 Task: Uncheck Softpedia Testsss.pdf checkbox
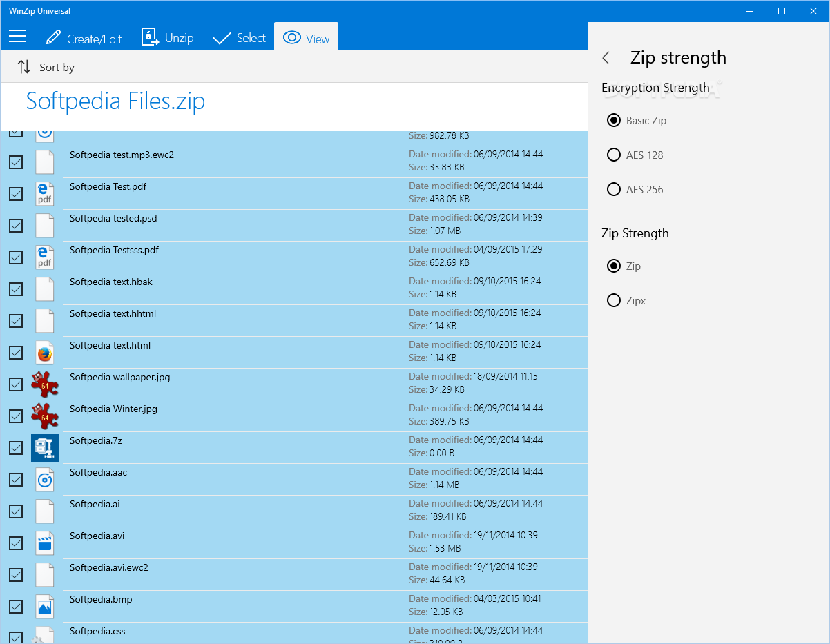(x=16, y=257)
